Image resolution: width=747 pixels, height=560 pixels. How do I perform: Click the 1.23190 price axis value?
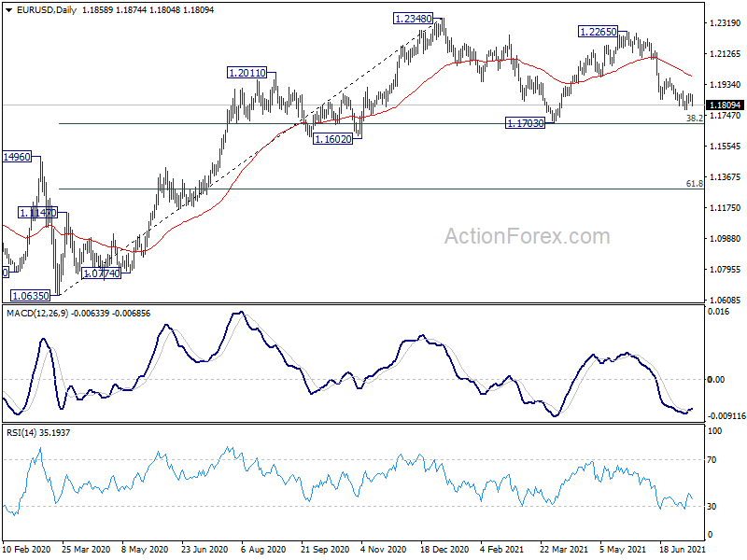[x=726, y=22]
